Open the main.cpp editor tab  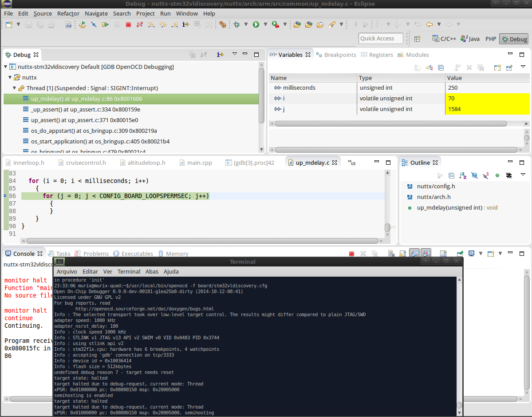(196, 163)
